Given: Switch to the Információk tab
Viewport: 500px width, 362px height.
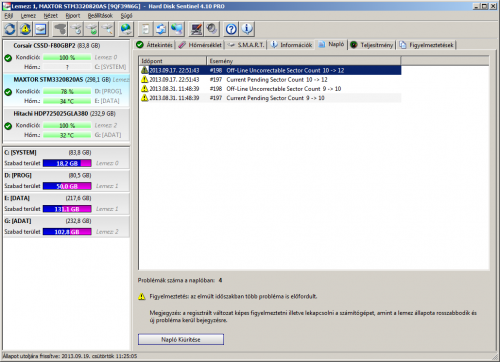Looking at the screenshot, I should coord(292,45).
